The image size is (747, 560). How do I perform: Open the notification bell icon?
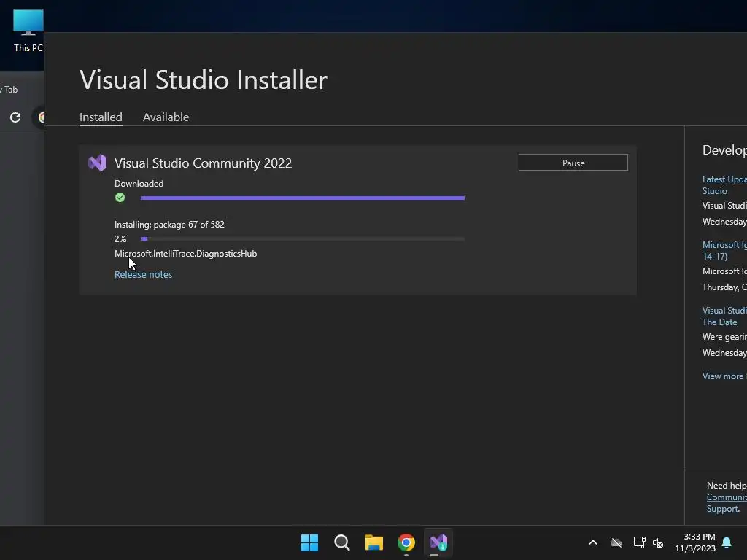click(727, 542)
